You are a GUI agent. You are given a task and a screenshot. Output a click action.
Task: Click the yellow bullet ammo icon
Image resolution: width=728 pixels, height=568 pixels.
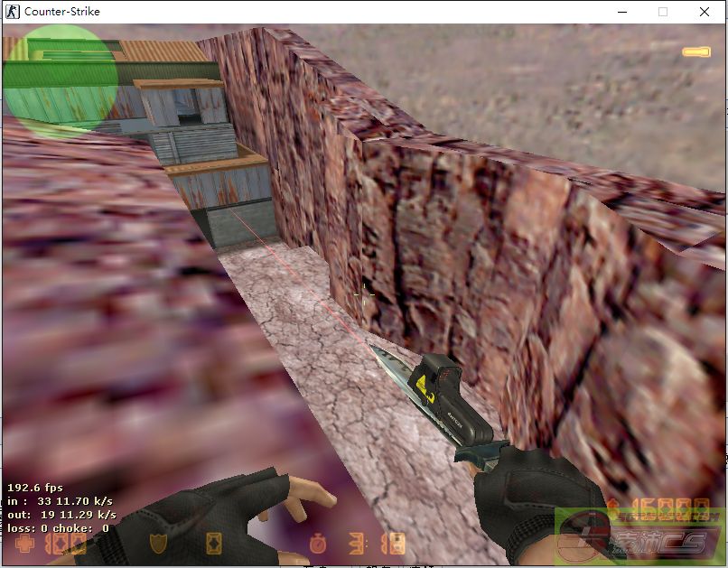pyautogui.click(x=696, y=51)
